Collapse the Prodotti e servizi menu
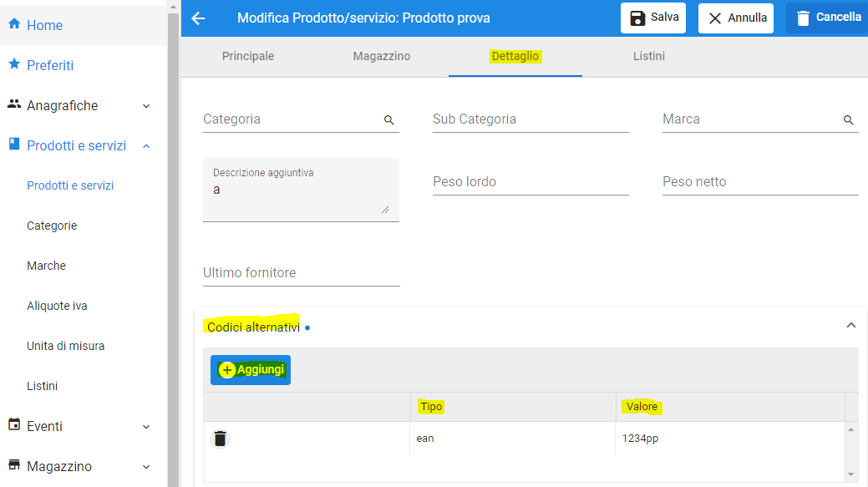 pos(146,146)
